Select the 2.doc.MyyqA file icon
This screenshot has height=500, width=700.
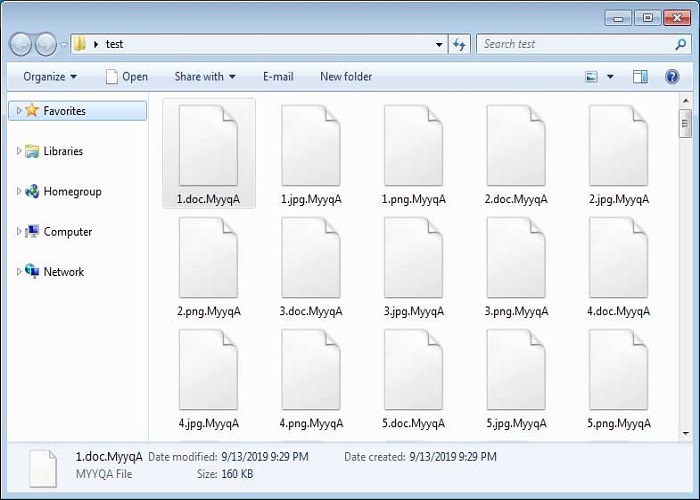(516, 146)
